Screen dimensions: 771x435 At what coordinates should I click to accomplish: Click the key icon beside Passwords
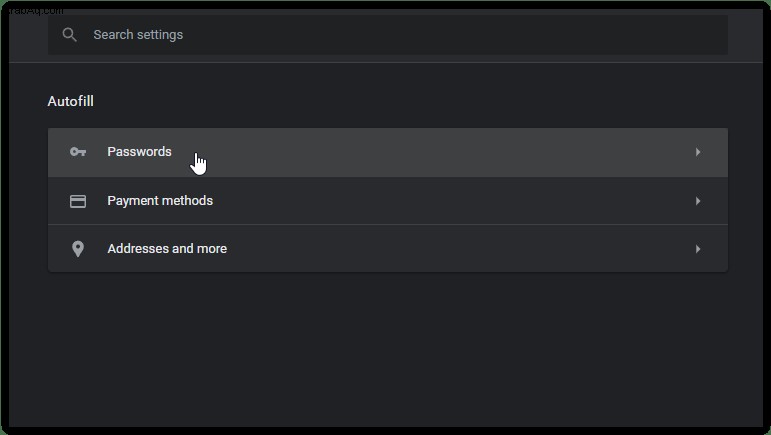pos(78,152)
